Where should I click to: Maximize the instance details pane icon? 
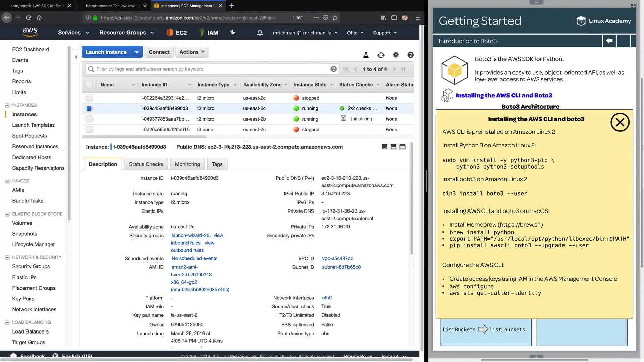click(402, 147)
